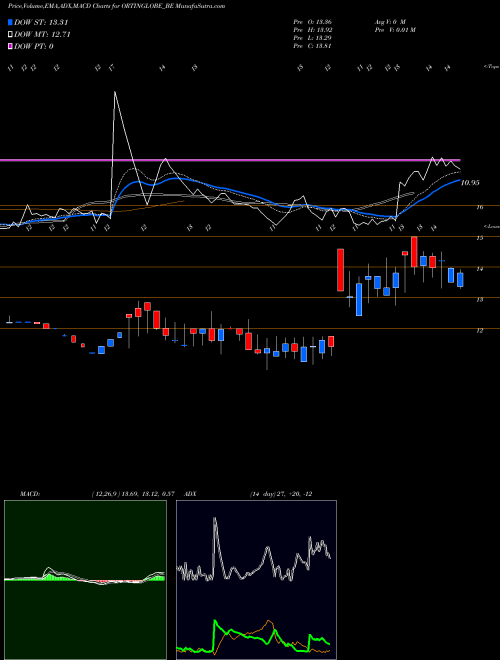Viewport: 500px width, 660px height.
Task: Click the 'Pre V: 0.01 M' value
Action: point(395,30)
